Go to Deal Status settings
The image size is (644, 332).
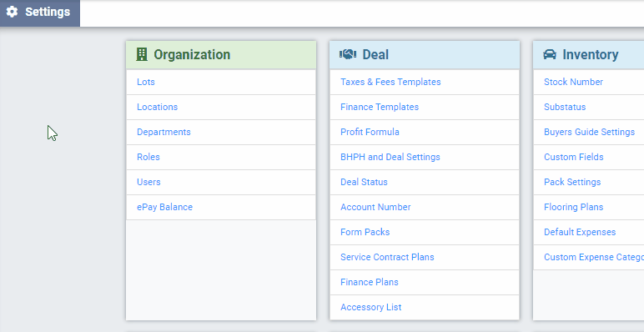coord(364,182)
